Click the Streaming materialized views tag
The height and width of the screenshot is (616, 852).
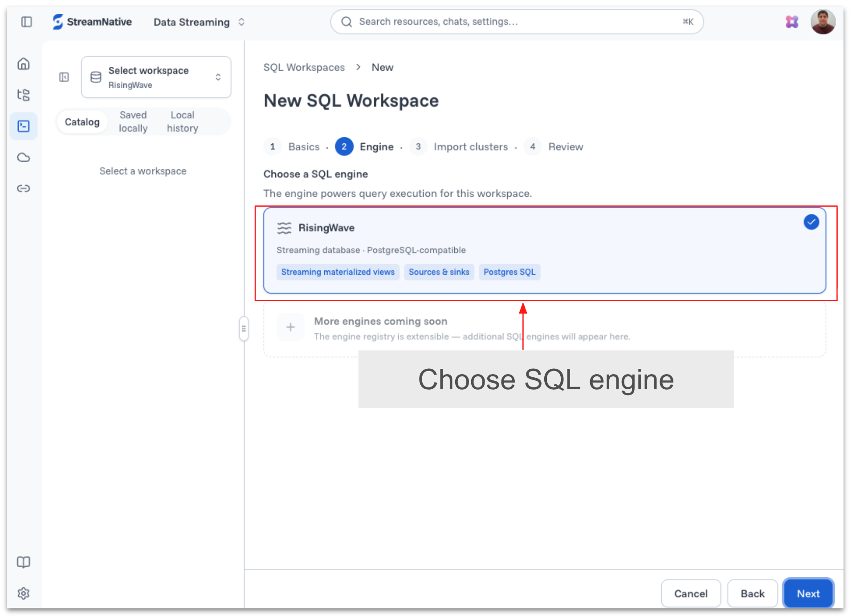[338, 272]
